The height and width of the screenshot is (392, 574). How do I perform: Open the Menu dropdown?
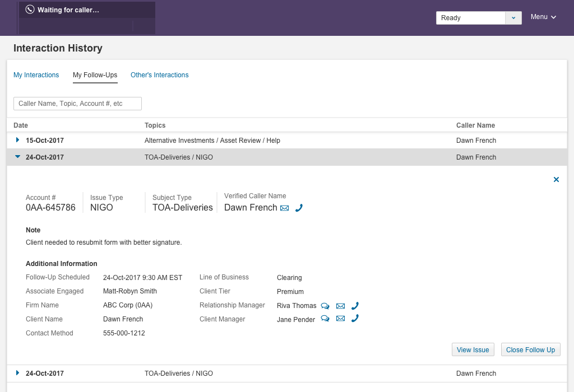coord(543,17)
